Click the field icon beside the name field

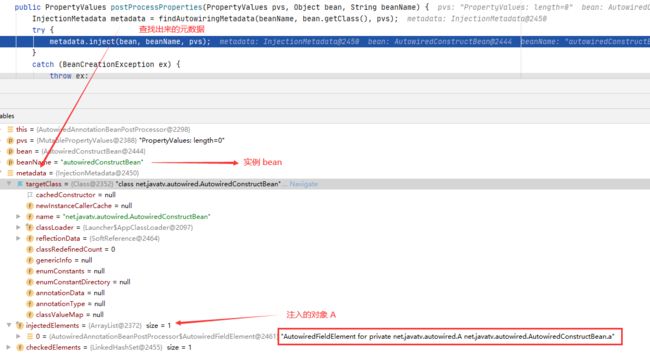(x=29, y=216)
